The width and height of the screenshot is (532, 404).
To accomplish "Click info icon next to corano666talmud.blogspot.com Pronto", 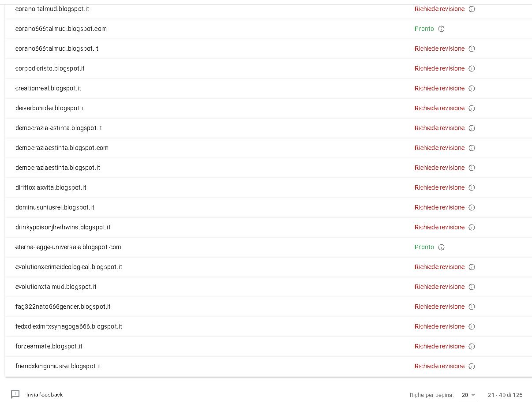I will [441, 29].
